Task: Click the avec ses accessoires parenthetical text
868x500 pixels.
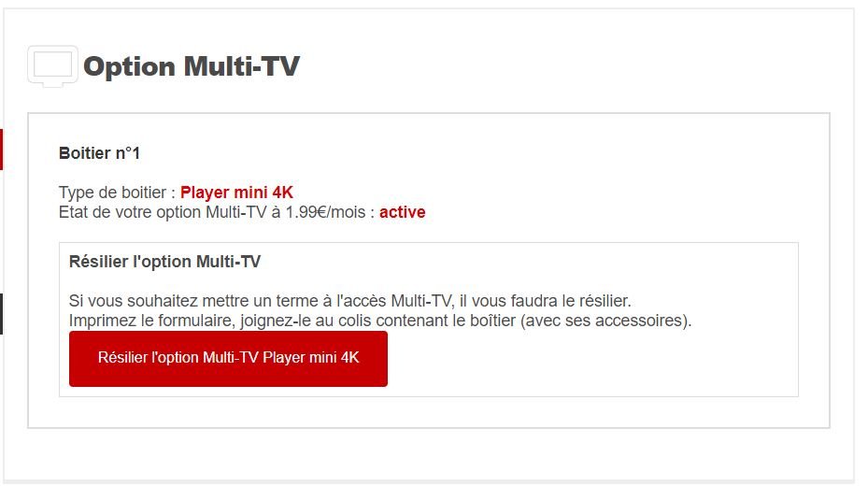Action: 605,321
